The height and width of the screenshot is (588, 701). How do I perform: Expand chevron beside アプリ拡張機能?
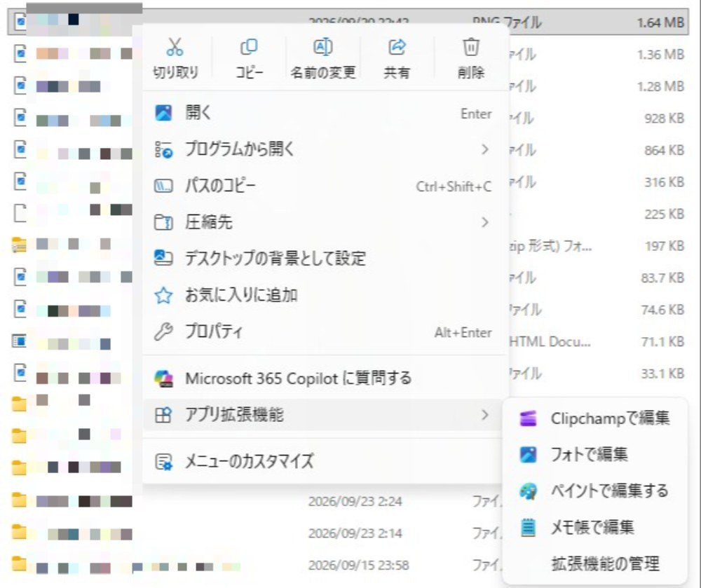tap(485, 415)
